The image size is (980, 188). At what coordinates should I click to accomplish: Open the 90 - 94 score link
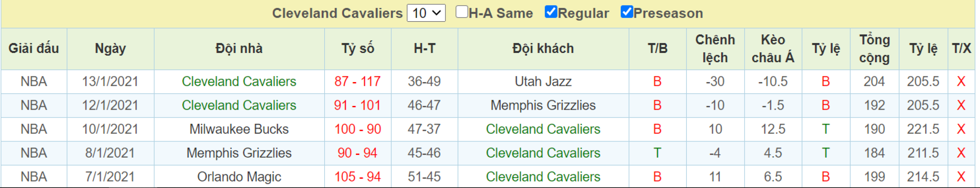(357, 153)
